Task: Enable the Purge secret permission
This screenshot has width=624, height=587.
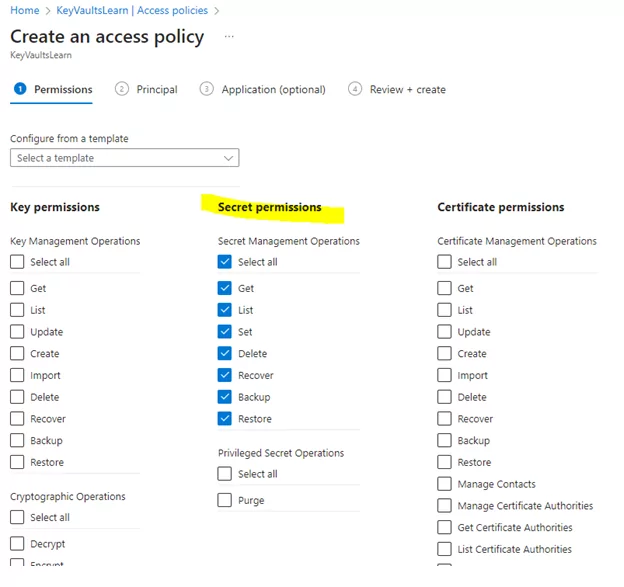Action: point(224,500)
